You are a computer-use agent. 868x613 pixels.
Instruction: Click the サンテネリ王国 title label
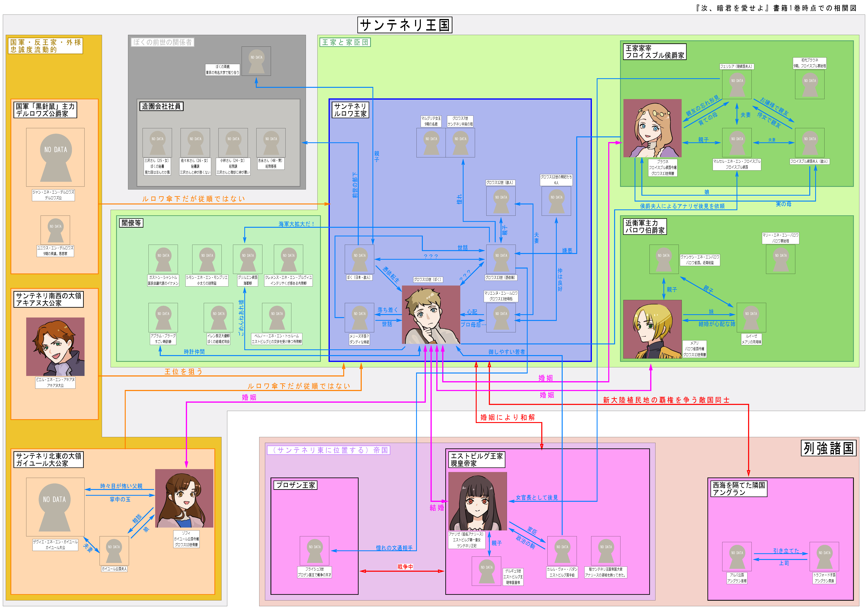405,25
